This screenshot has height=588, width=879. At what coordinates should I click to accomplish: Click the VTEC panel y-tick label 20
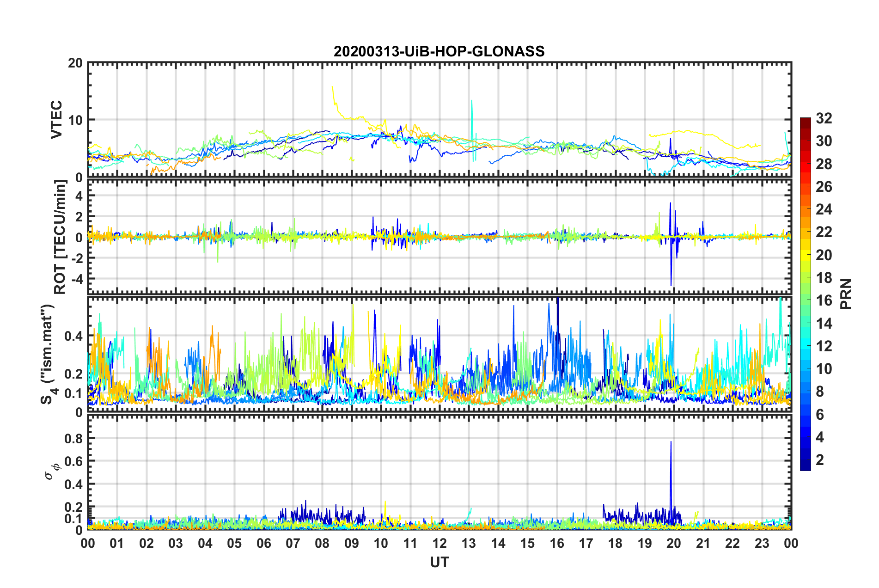tap(75, 63)
